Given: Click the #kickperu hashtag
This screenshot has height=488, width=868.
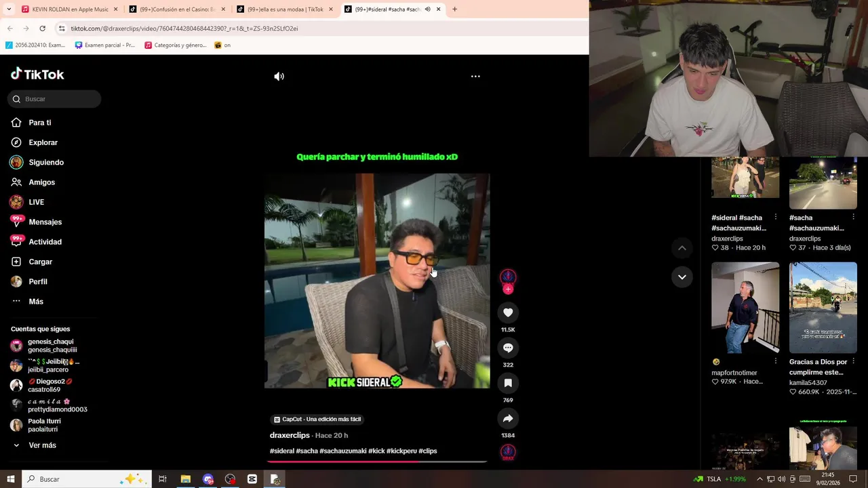Looking at the screenshot, I should click(401, 451).
